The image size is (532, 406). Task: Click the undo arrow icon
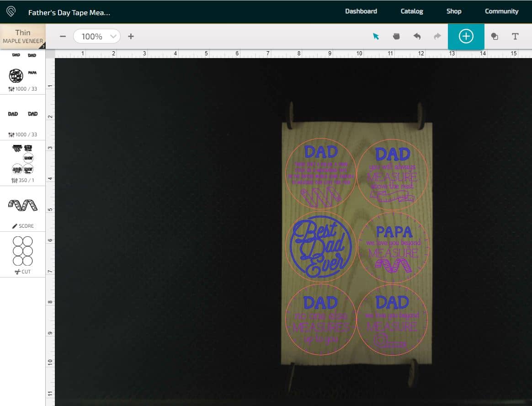coord(417,36)
